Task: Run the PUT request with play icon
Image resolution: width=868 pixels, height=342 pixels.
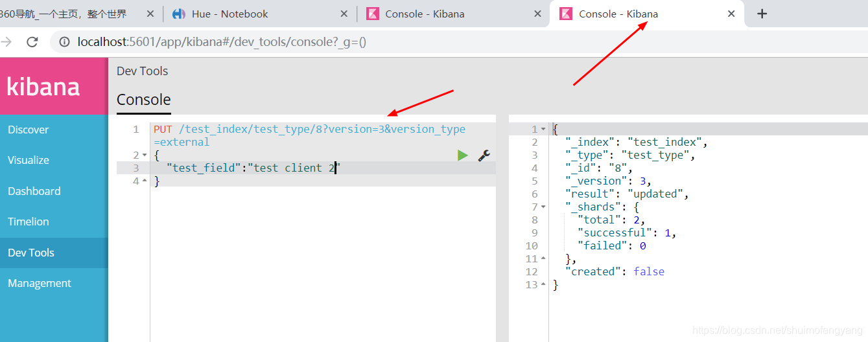Action: (x=462, y=155)
